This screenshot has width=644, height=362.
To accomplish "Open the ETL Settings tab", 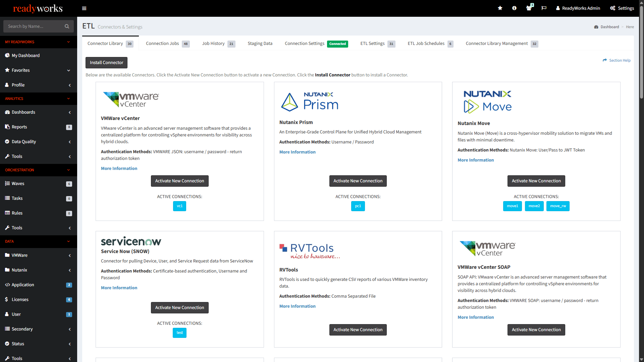I will tap(378, 44).
